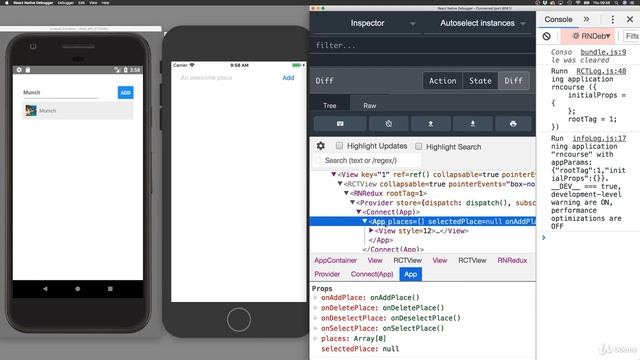Click settings gear in Android status bar

tap(19, 70)
